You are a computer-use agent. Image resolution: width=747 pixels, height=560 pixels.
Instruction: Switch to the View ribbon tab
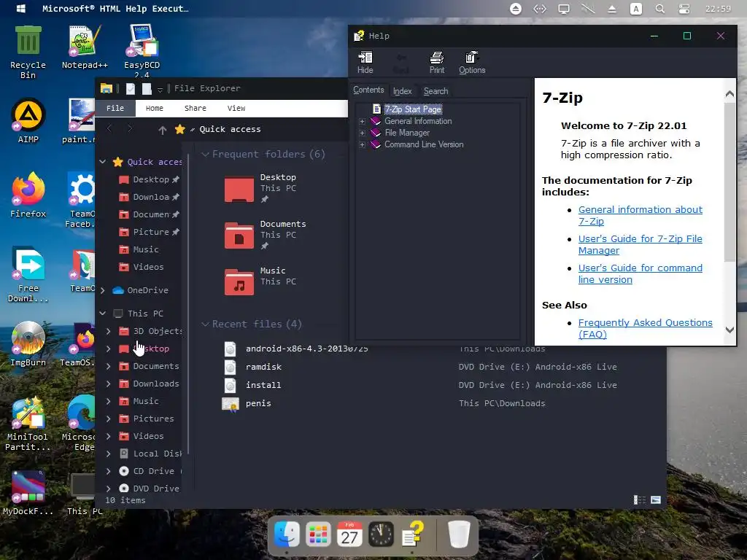point(236,108)
